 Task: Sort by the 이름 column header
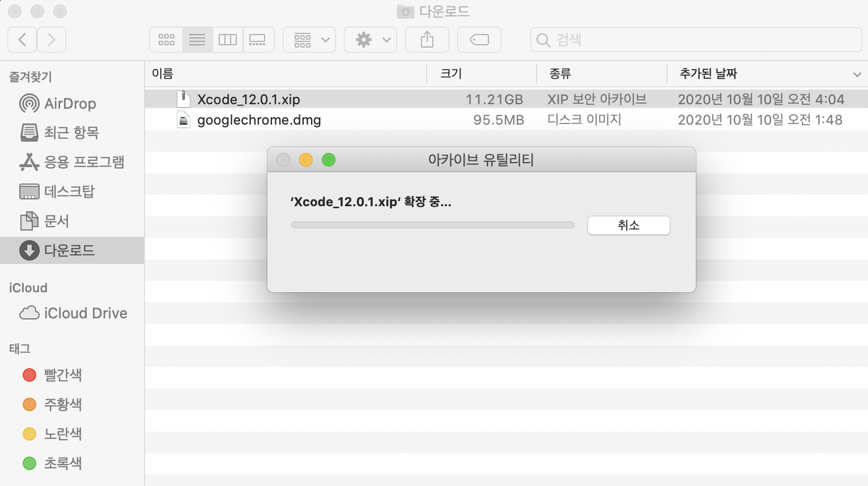point(163,74)
